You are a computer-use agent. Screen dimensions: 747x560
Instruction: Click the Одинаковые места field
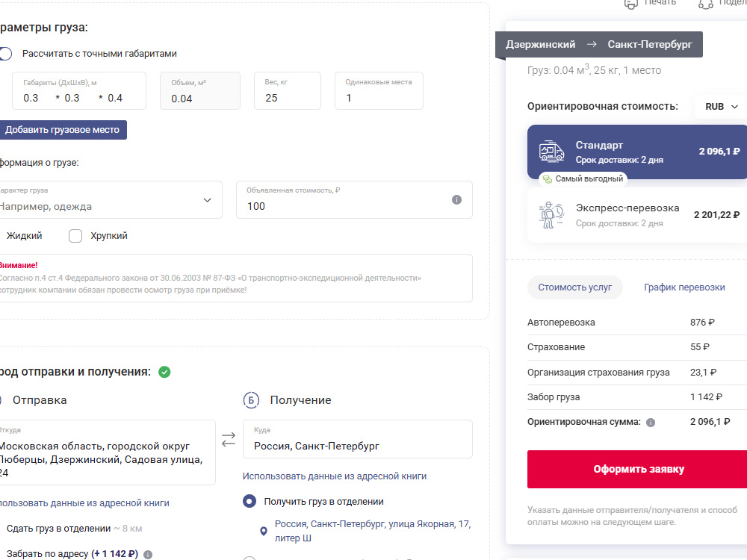point(379,91)
